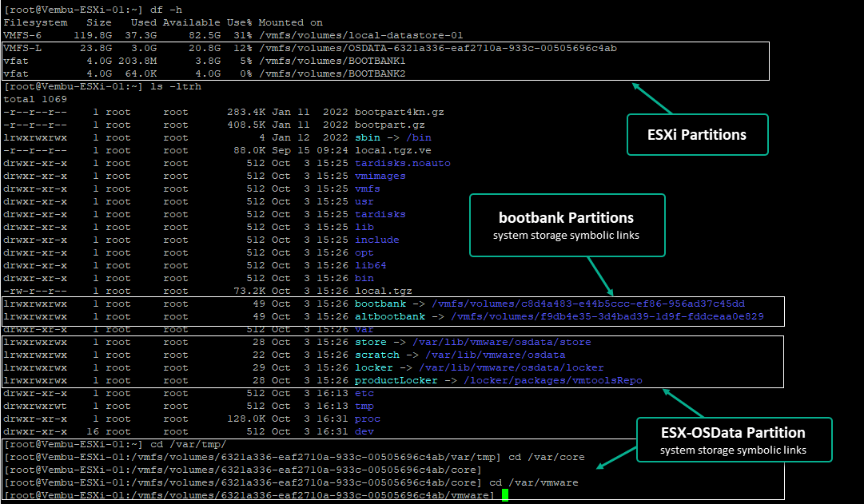The width and height of the screenshot is (864, 504).
Task: Click the 'cd /var/core' command text
Action: 547,457
